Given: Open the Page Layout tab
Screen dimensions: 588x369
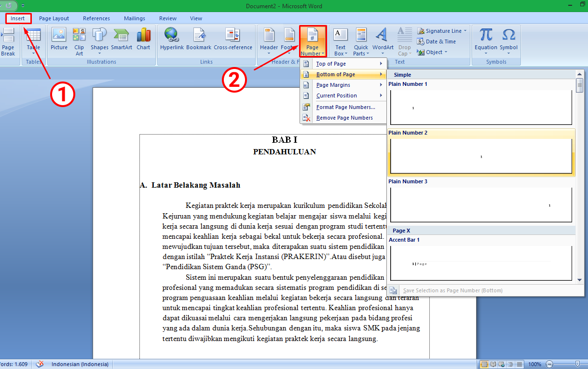Looking at the screenshot, I should pyautogui.click(x=54, y=18).
